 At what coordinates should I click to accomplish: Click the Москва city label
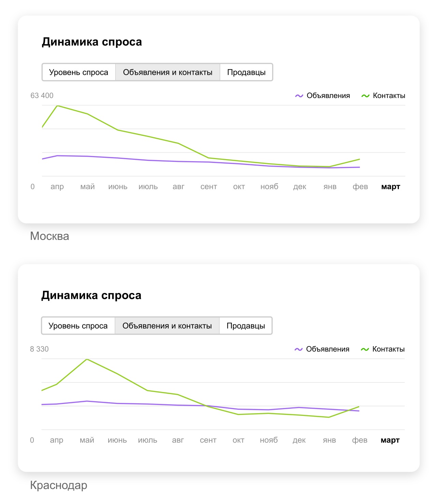(50, 236)
